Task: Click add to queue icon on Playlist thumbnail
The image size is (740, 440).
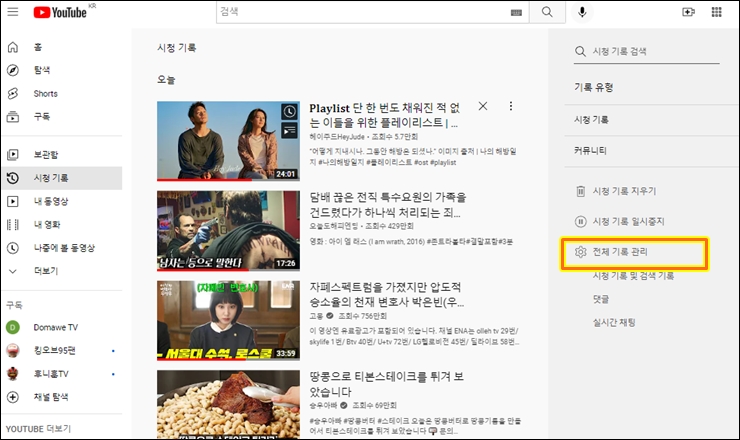Action: [x=289, y=130]
